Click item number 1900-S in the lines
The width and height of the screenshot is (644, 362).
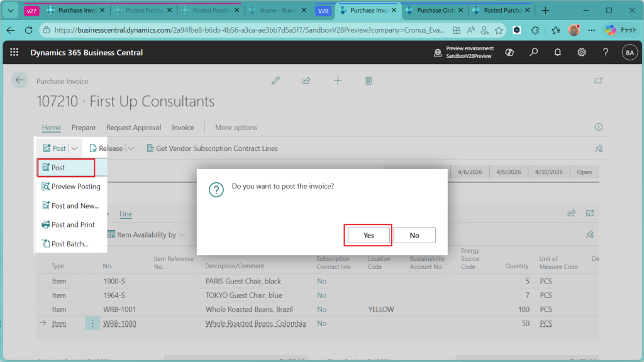click(114, 282)
